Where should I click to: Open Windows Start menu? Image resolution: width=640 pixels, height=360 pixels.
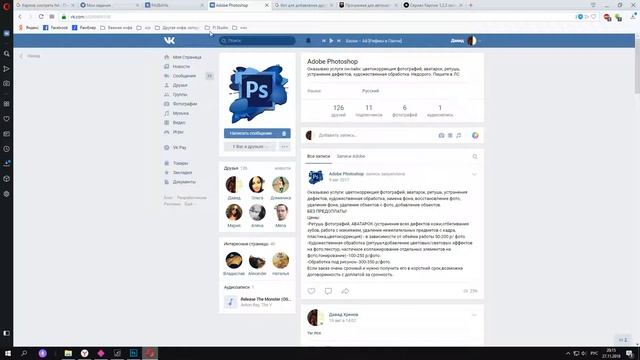pyautogui.click(x=8, y=353)
